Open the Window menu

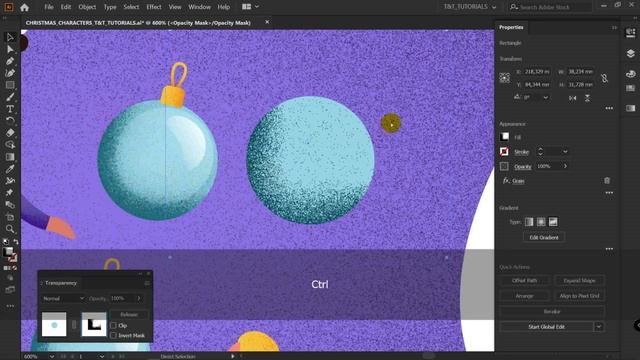coord(199,7)
